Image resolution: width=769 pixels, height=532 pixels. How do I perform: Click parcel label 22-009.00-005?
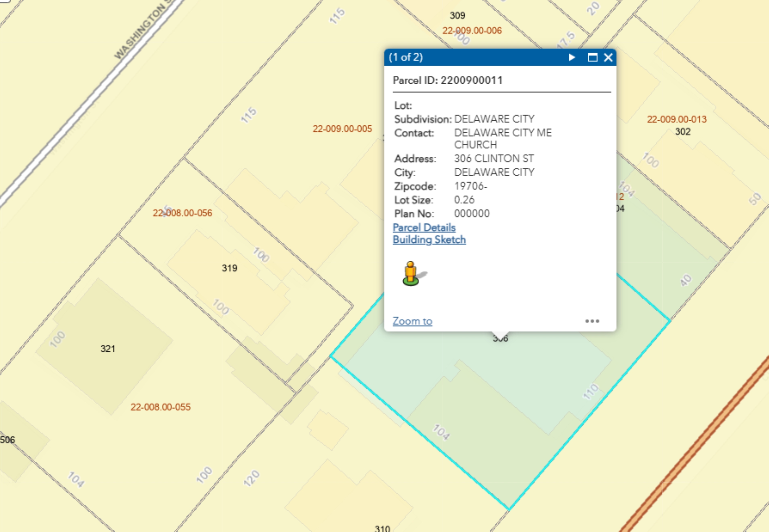(x=342, y=129)
